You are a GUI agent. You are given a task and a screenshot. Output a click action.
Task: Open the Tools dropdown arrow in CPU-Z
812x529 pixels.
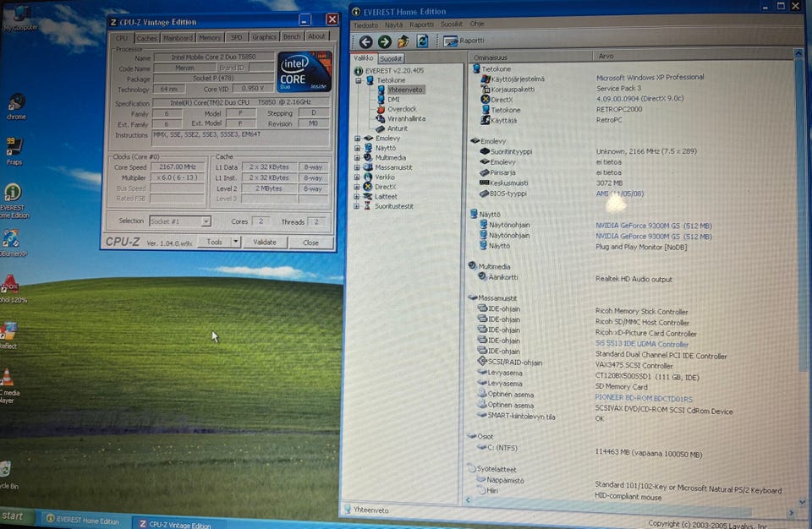coord(236,242)
